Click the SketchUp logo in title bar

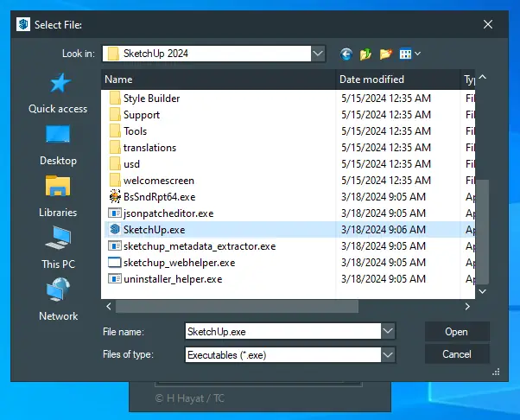point(23,24)
